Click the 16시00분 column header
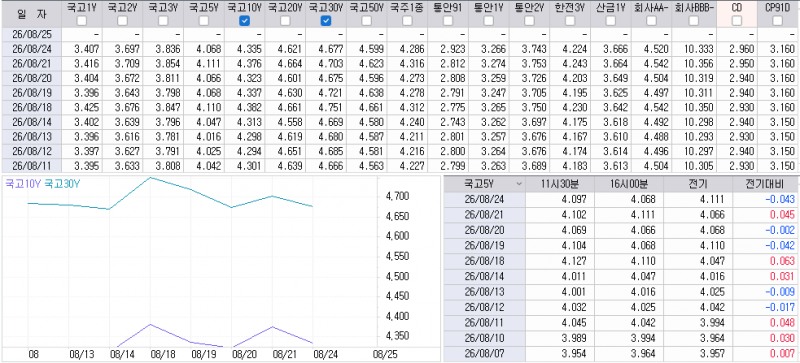This screenshot has height=363, width=800. pyautogui.click(x=629, y=184)
